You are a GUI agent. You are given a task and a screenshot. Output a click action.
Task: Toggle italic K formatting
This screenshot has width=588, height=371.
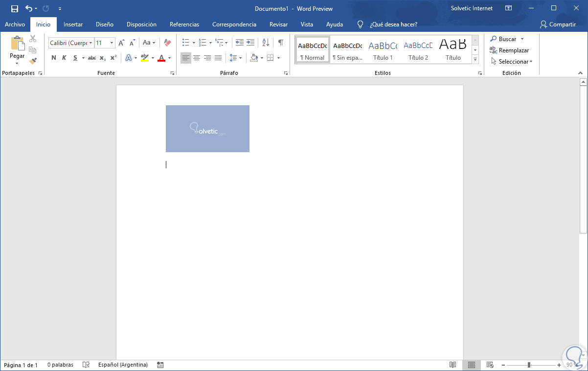coord(64,58)
